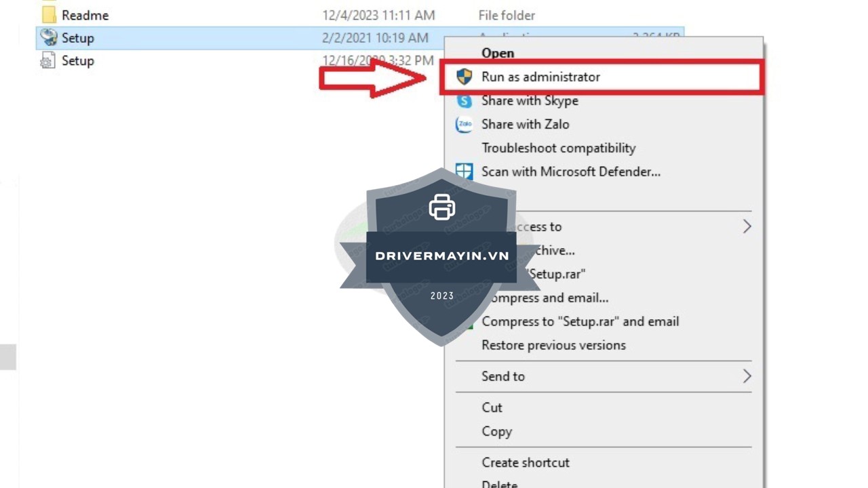The height and width of the screenshot is (488, 868).
Task: Select the Readme folder name
Action: [x=85, y=15]
